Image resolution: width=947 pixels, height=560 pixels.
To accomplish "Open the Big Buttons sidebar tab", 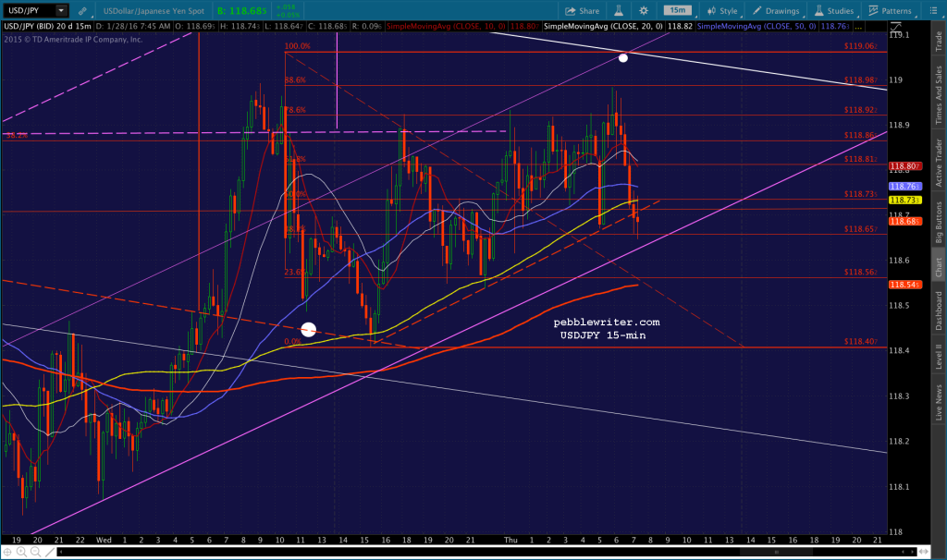I will (939, 222).
